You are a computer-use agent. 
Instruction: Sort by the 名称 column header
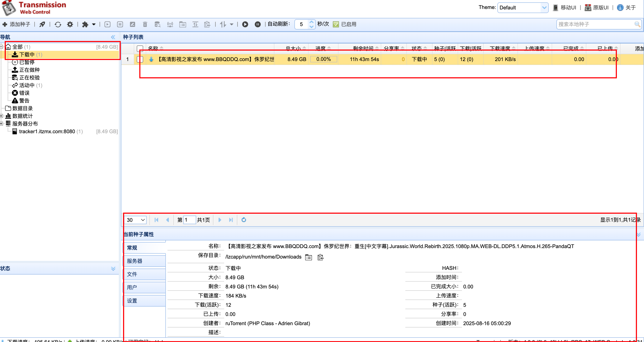pyautogui.click(x=153, y=48)
